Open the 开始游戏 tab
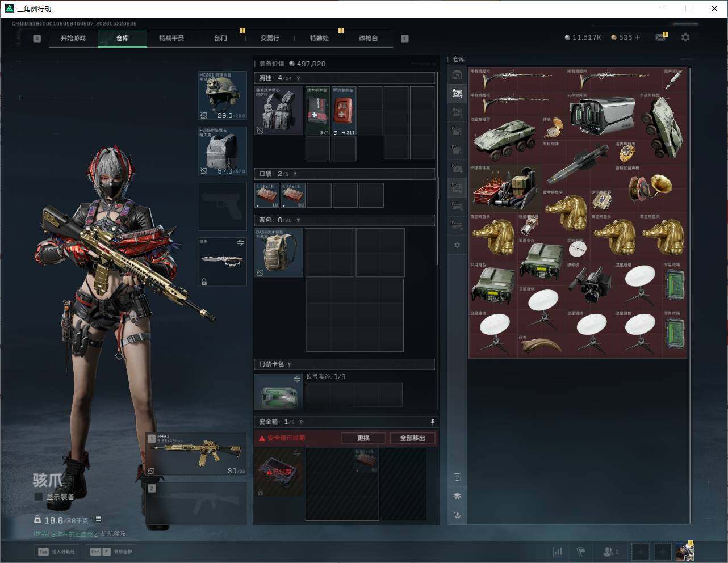The width and height of the screenshot is (728, 563). [73, 38]
